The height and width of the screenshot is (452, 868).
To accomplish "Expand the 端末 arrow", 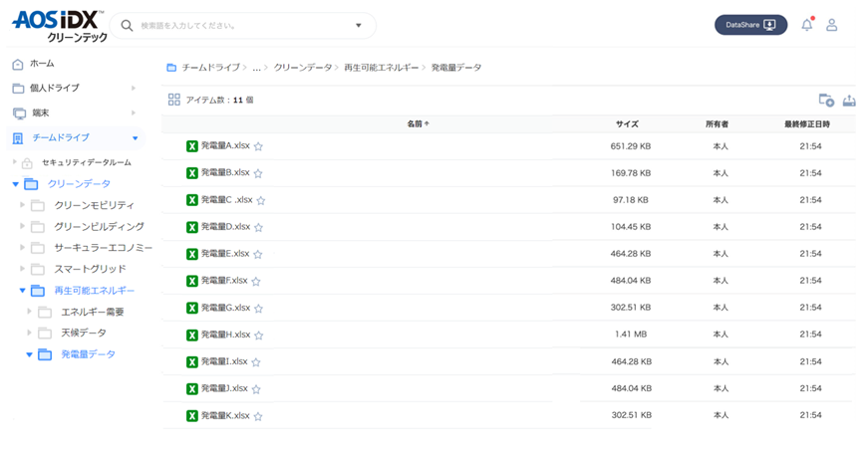I will (x=134, y=113).
